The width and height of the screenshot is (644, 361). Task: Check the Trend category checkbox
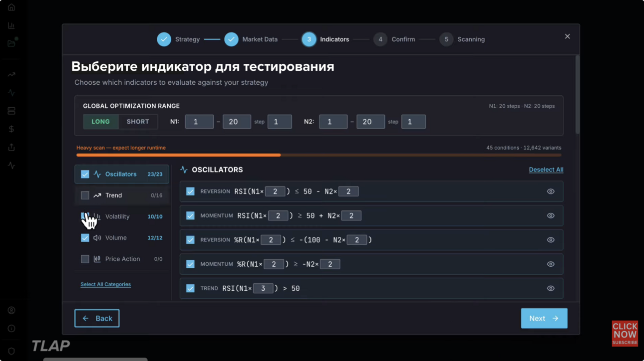(85, 195)
